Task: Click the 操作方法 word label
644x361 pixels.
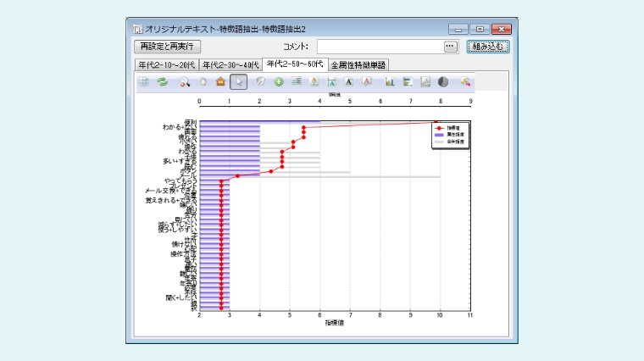Action: 183,254
